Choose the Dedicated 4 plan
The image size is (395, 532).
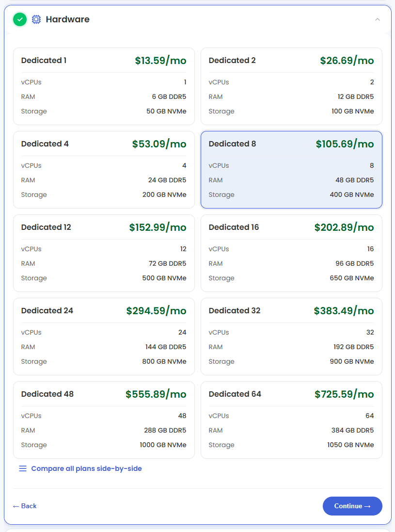coord(104,170)
